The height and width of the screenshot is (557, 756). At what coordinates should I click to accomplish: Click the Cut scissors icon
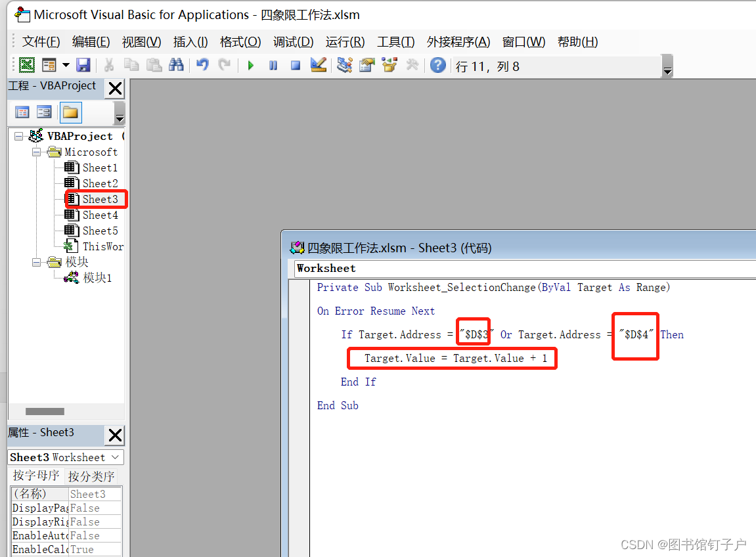pos(109,65)
